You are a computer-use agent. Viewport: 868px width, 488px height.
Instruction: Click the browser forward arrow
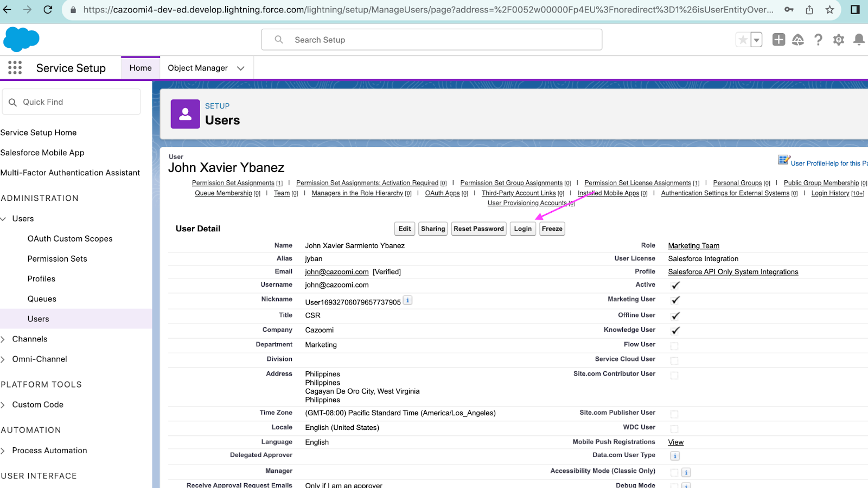pyautogui.click(x=27, y=10)
